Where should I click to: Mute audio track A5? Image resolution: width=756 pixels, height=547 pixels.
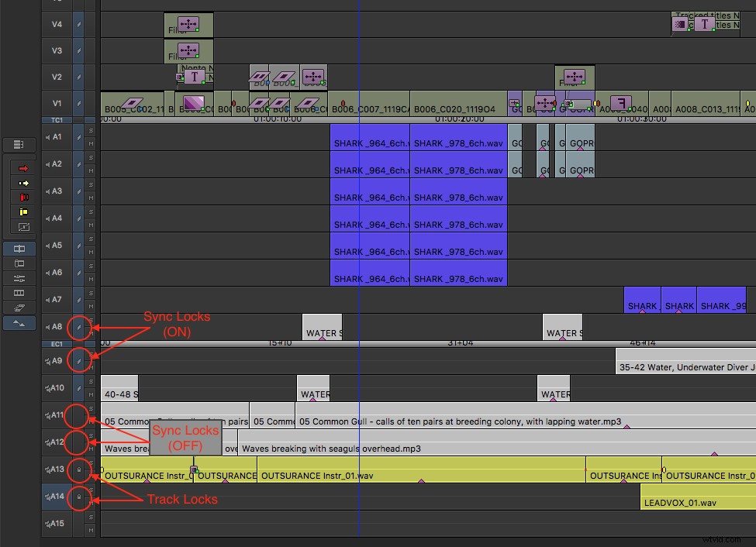click(90, 250)
